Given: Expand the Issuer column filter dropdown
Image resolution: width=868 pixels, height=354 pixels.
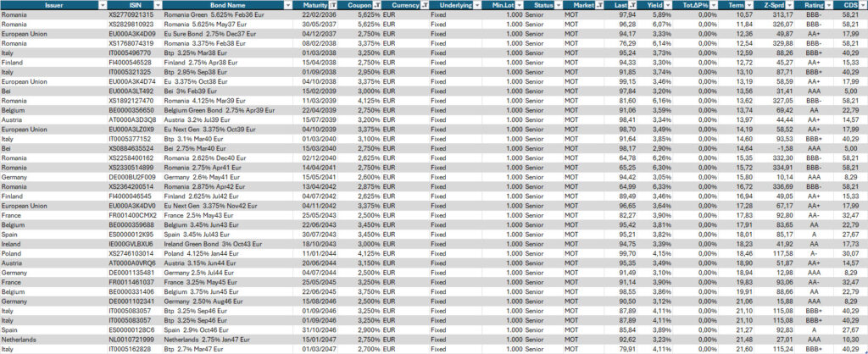Looking at the screenshot, I should pos(102,5).
